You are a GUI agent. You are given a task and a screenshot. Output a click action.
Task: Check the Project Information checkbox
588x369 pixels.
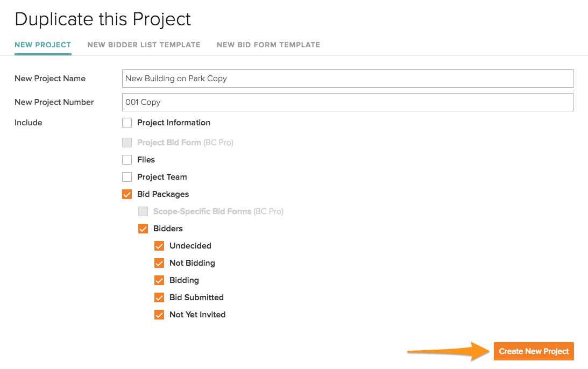[127, 123]
